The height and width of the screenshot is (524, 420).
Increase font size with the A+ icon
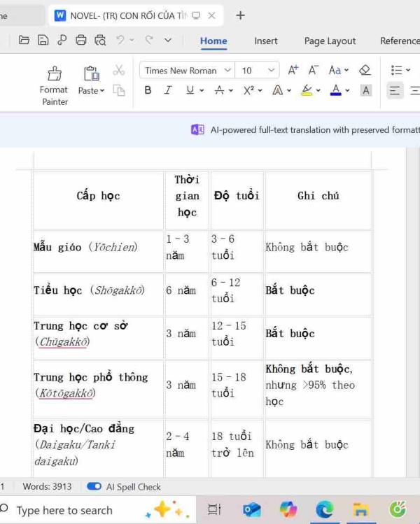(x=293, y=70)
